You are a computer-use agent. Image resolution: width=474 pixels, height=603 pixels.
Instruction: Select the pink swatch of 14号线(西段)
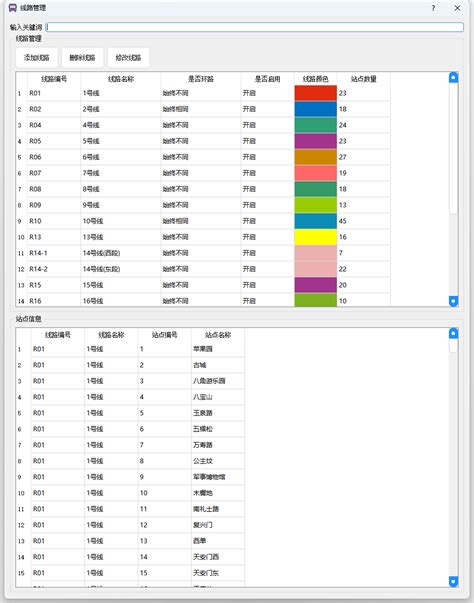(x=316, y=253)
